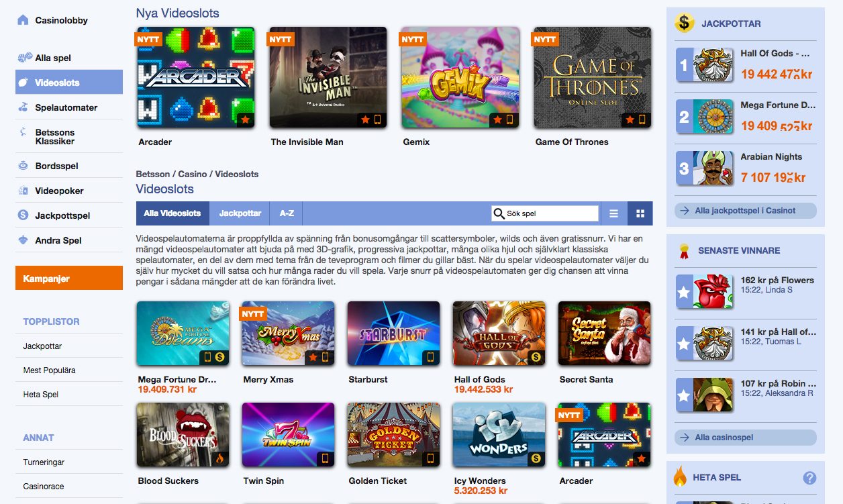Click the Sök spel search field

[x=544, y=213]
